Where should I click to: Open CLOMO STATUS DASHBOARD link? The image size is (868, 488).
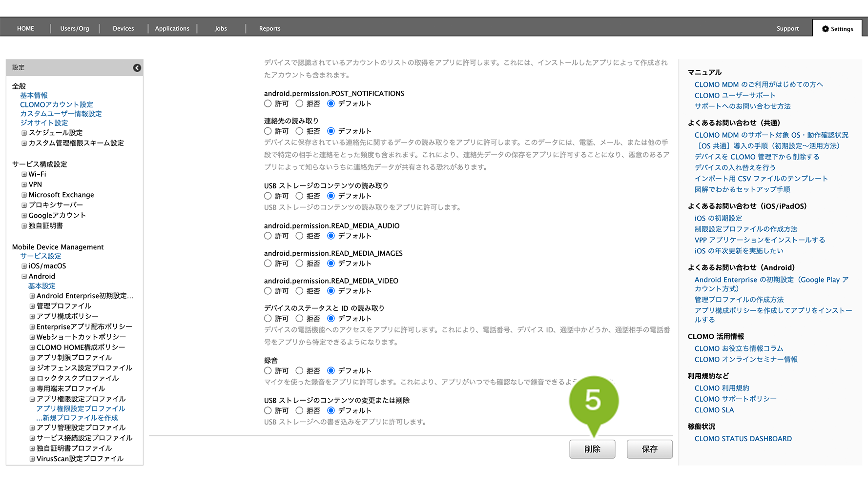tap(743, 439)
